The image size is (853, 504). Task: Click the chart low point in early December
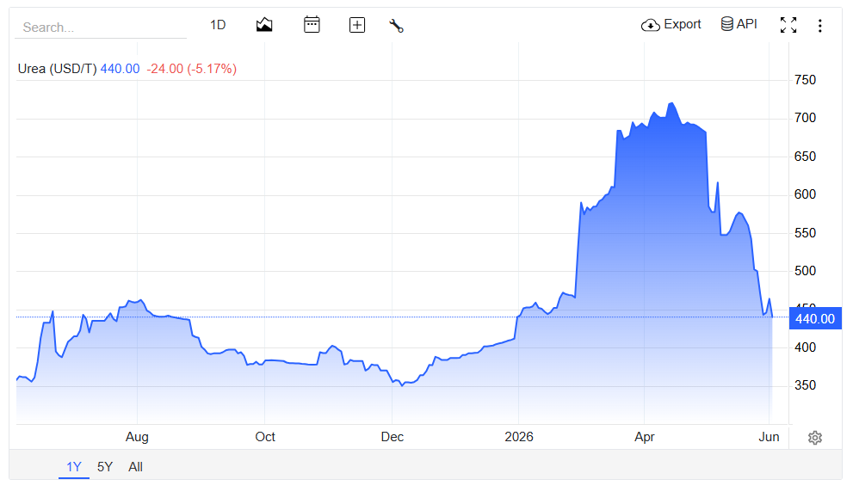(402, 385)
